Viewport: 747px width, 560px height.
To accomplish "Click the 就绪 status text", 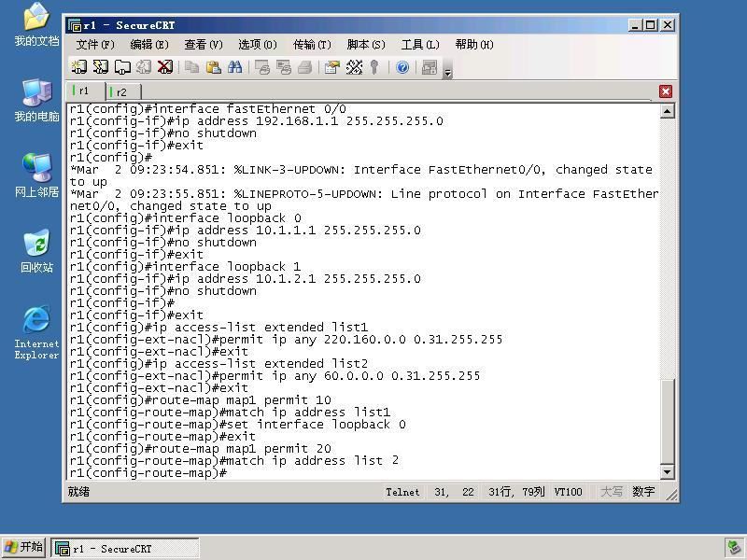I will pos(78,492).
